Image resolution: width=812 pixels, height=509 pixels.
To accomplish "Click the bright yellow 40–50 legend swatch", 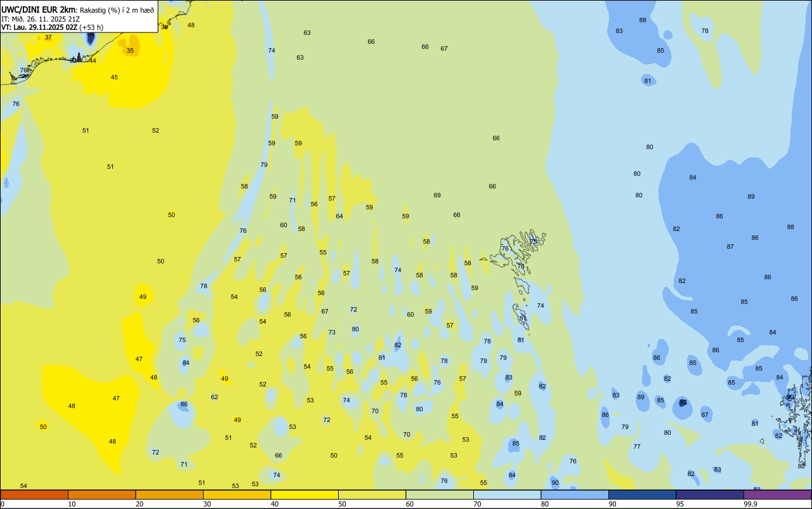I will click(x=304, y=494).
